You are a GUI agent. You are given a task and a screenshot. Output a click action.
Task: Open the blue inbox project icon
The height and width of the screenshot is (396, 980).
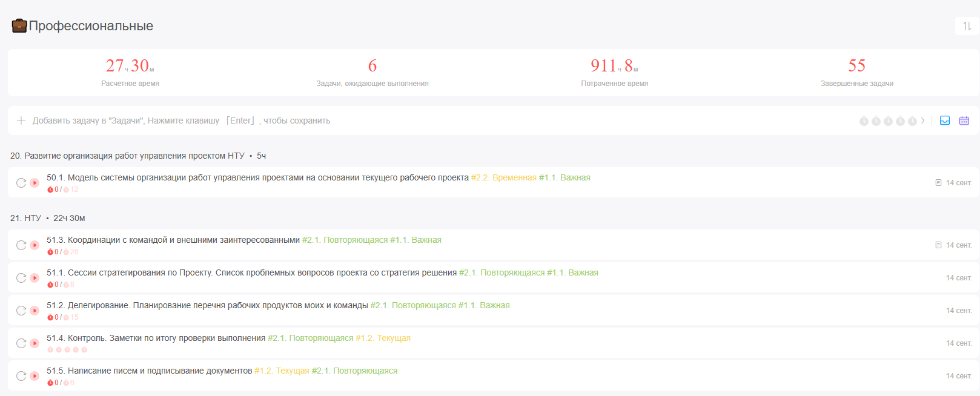pos(945,120)
